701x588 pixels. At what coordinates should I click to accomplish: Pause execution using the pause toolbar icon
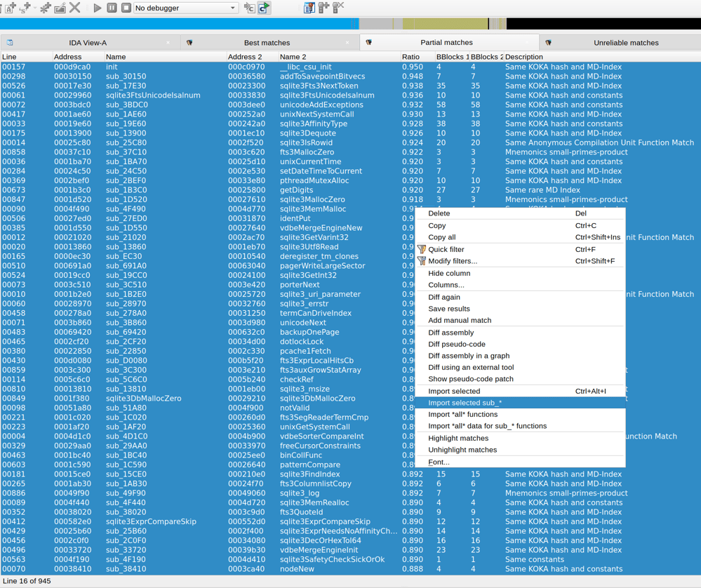[112, 8]
